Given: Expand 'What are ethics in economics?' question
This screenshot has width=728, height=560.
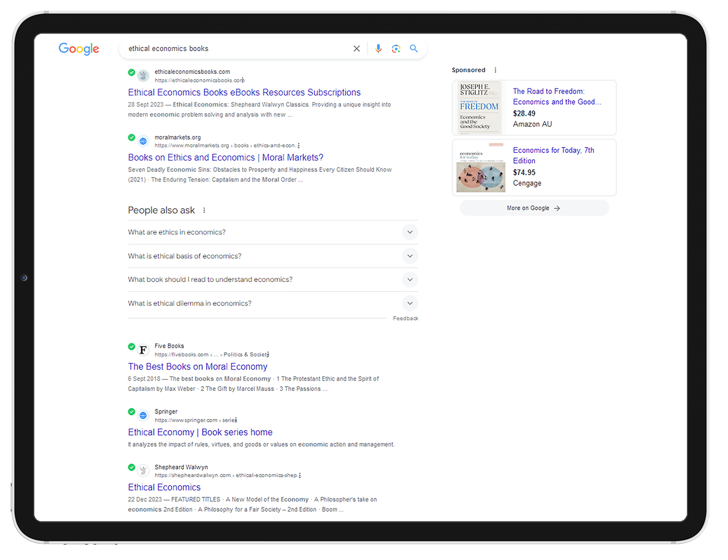Looking at the screenshot, I should [x=273, y=232].
